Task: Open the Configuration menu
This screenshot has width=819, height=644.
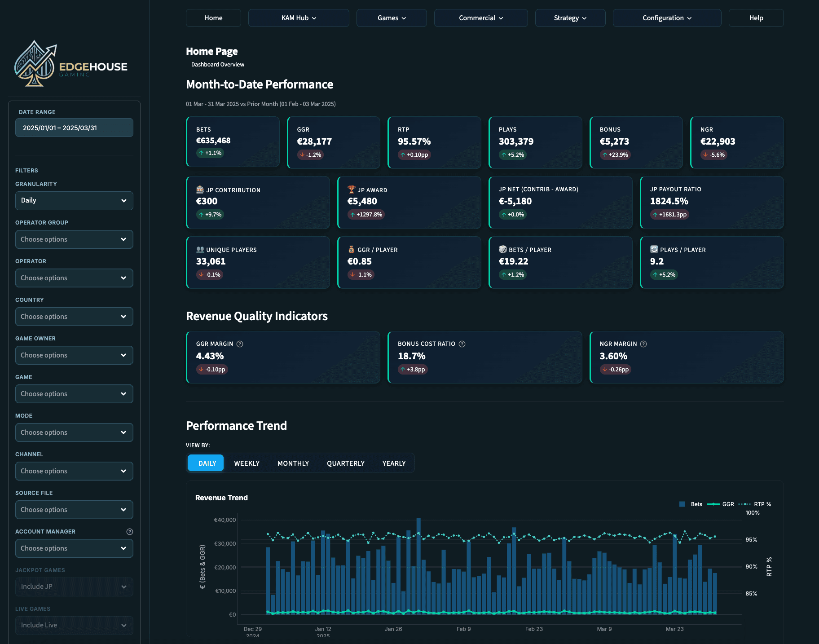Action: coord(666,18)
